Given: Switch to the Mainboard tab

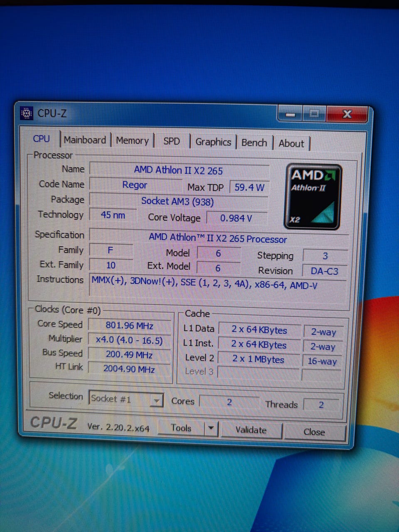Looking at the screenshot, I should (85, 140).
